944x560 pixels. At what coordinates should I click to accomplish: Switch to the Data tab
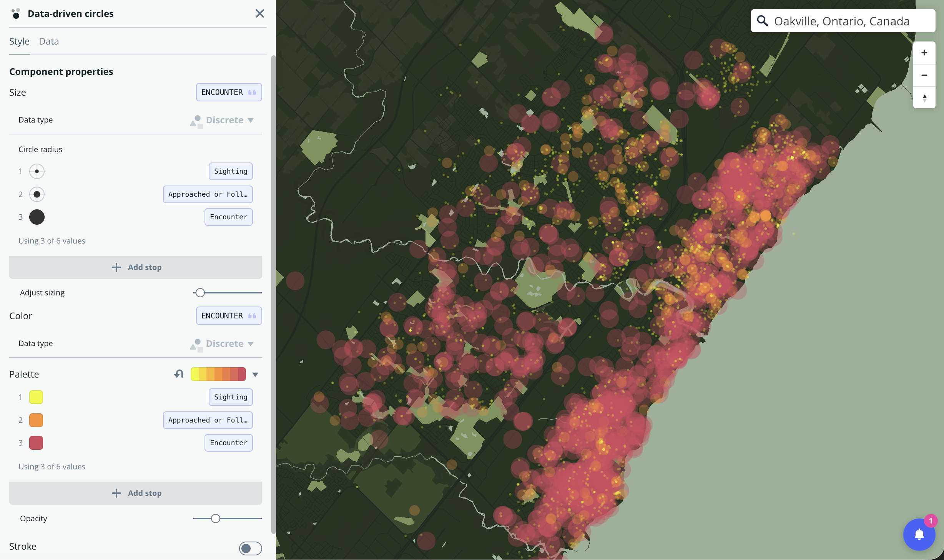click(49, 41)
